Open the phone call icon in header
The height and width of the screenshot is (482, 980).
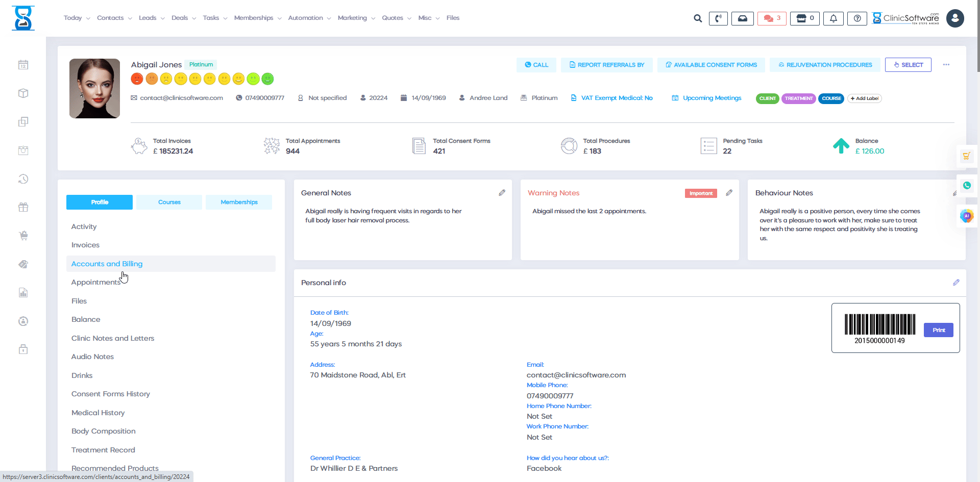coord(718,18)
